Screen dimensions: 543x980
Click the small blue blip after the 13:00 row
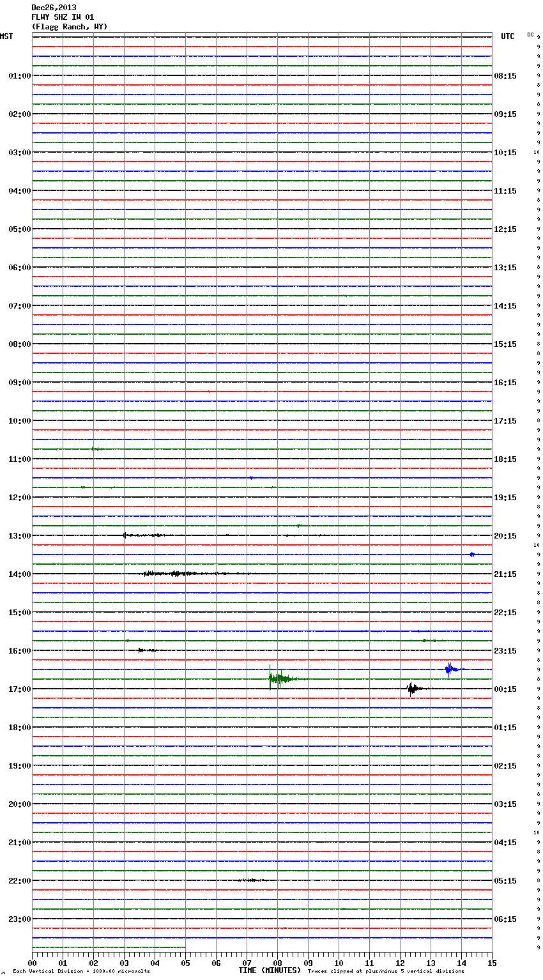pos(472,555)
